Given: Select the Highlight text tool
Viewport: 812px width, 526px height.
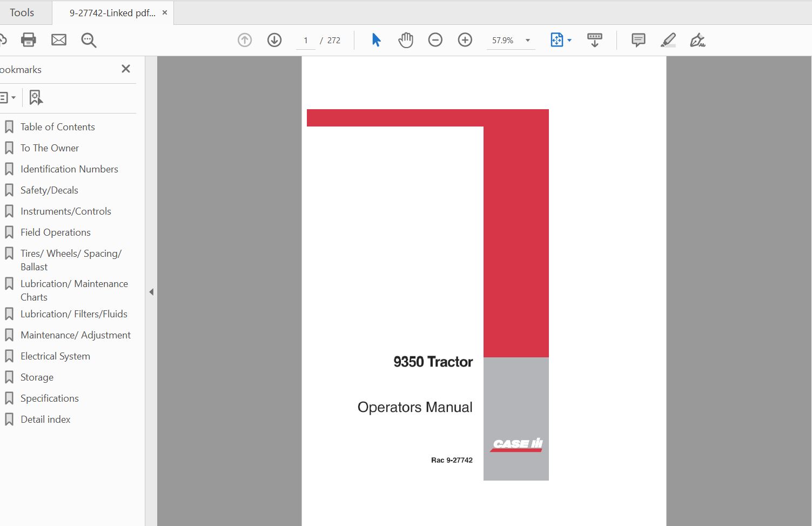Looking at the screenshot, I should click(x=668, y=39).
